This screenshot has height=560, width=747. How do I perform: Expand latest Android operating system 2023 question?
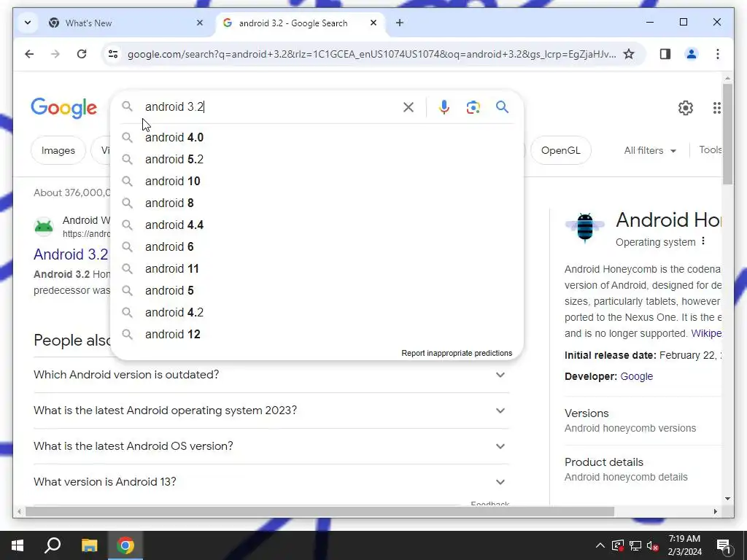click(x=271, y=411)
